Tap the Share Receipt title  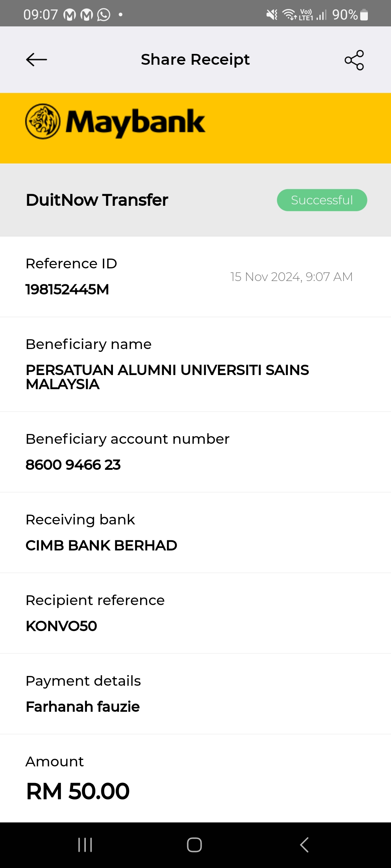click(x=195, y=60)
